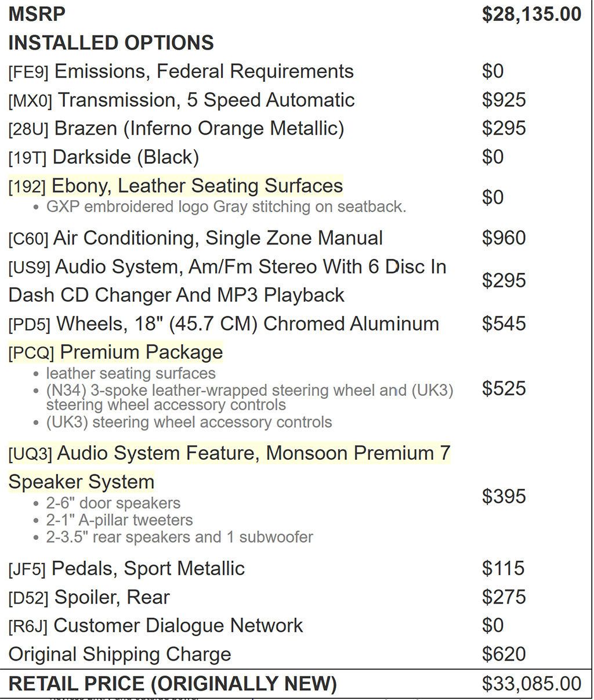
Task: Click the Wheels, 18" Chromed Aluminum option
Action: click(x=224, y=323)
